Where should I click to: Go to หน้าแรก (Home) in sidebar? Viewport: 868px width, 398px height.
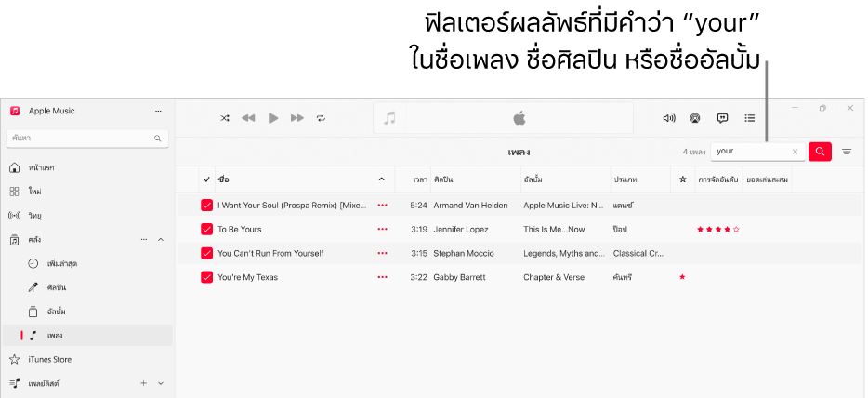[x=87, y=167]
